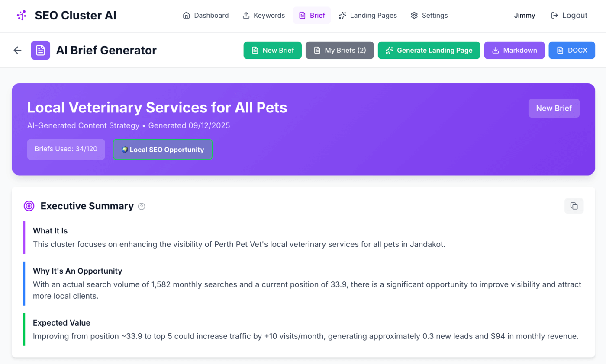Click the globe icon in Local SEO Opportunity badge

pyautogui.click(x=125, y=150)
